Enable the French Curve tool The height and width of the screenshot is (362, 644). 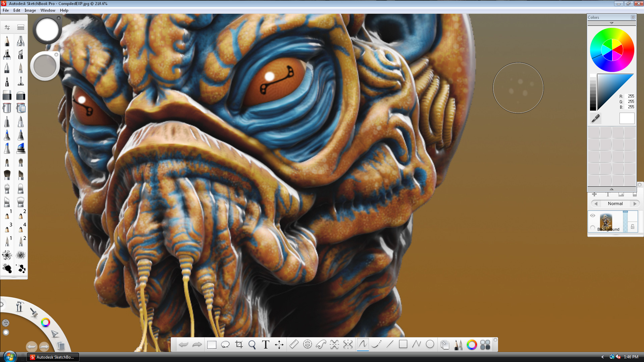321,345
